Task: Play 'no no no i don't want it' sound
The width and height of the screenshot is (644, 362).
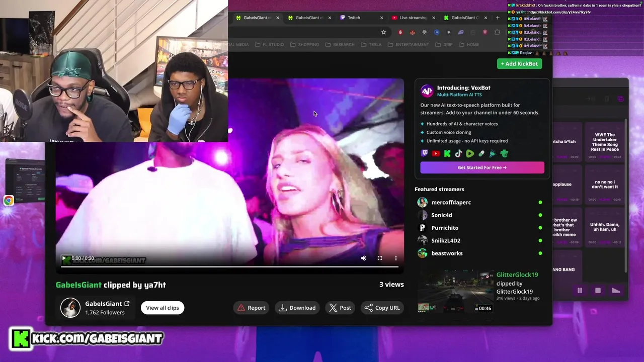Action: click(x=605, y=185)
